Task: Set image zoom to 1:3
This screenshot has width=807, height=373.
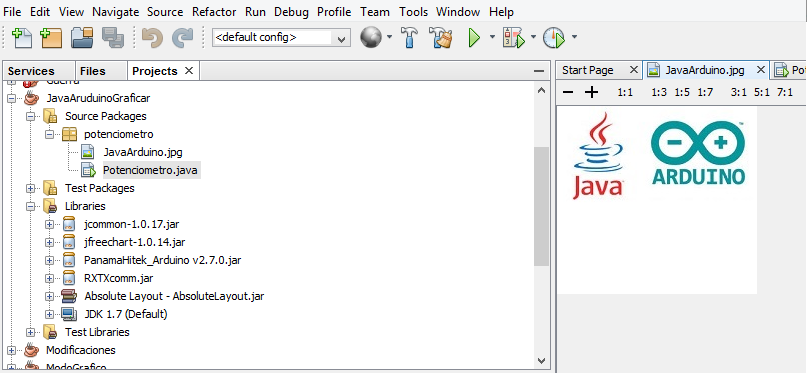Action: pos(659,93)
